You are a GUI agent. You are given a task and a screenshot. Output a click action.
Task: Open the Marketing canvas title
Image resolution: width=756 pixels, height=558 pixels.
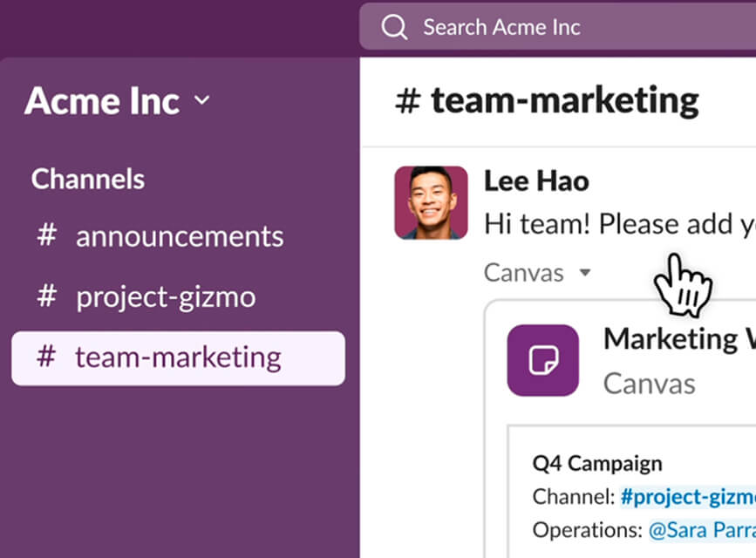tap(679, 339)
